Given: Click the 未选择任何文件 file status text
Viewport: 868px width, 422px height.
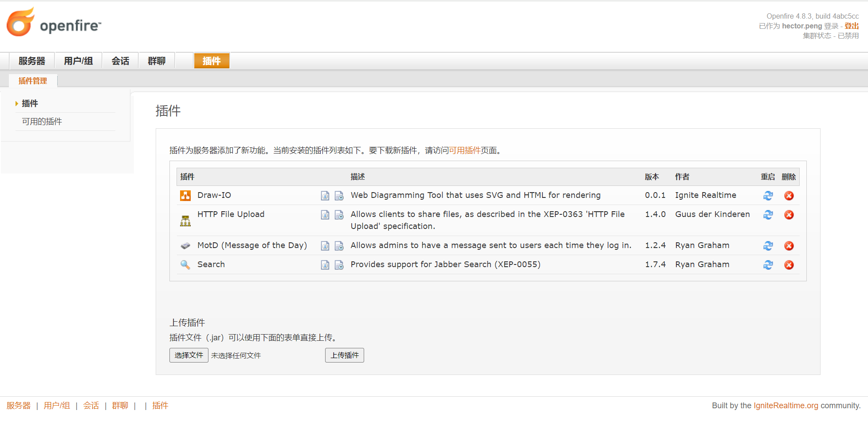Looking at the screenshot, I should [x=236, y=355].
